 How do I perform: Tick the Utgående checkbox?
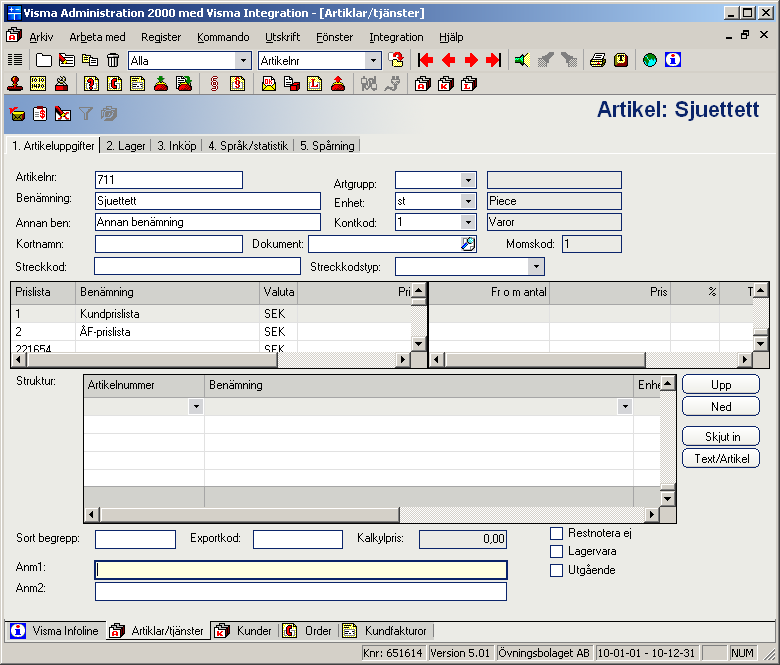tap(556, 570)
